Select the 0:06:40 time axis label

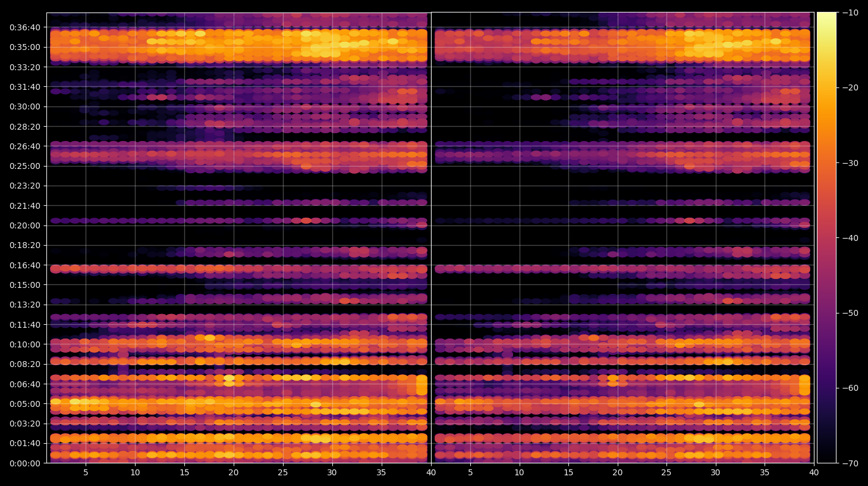[x=25, y=384]
